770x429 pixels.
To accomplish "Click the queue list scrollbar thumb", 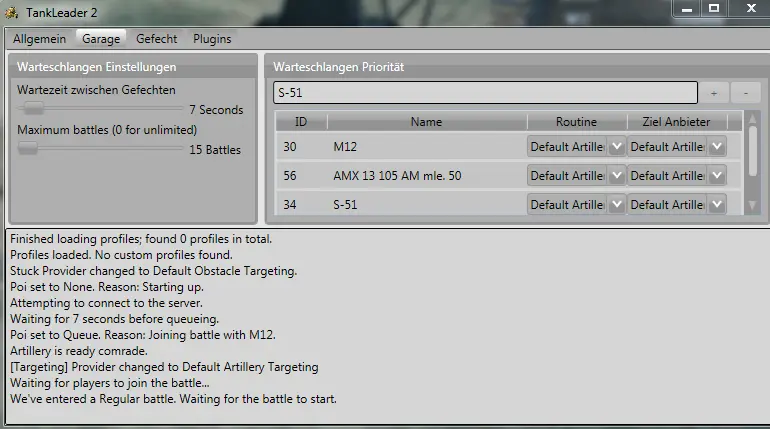I will point(753,151).
